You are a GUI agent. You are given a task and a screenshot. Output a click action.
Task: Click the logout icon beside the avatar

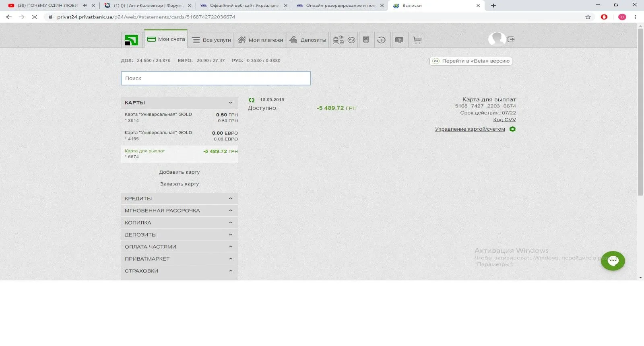pos(511,39)
